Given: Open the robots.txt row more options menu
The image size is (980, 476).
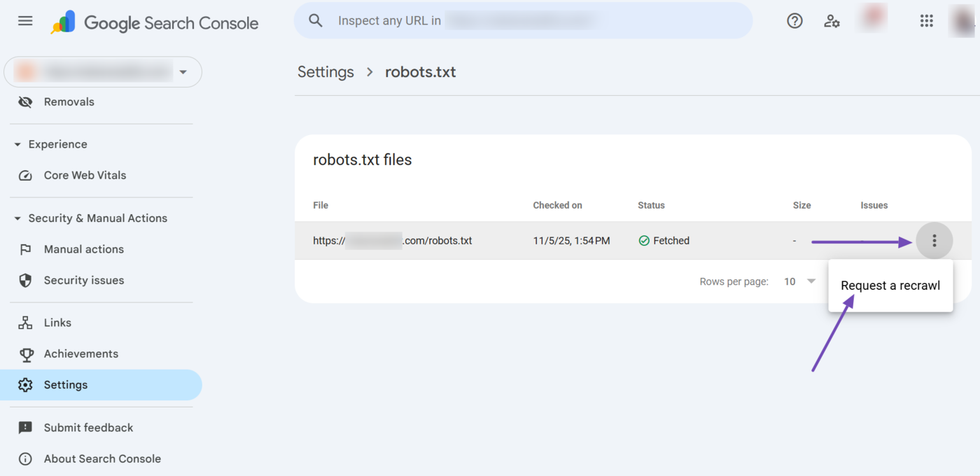Looking at the screenshot, I should (x=934, y=240).
